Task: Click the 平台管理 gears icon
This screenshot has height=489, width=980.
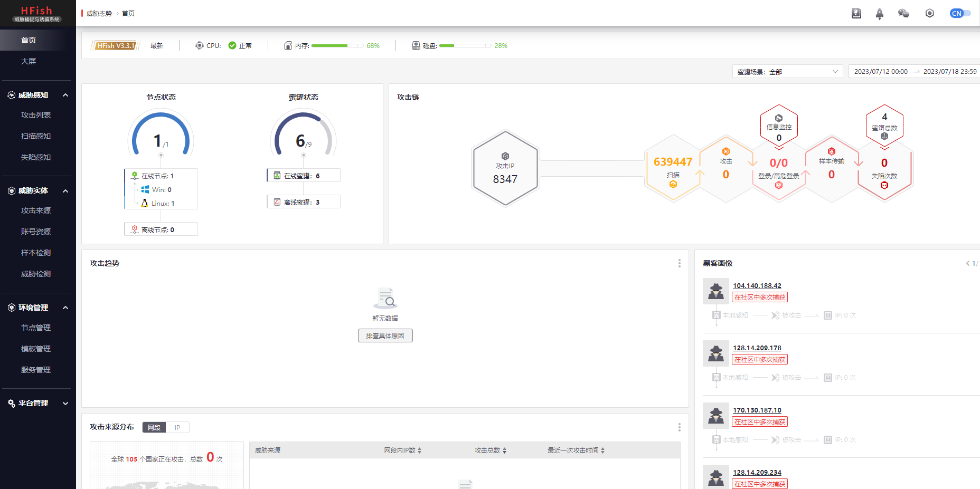Action: [x=12, y=403]
